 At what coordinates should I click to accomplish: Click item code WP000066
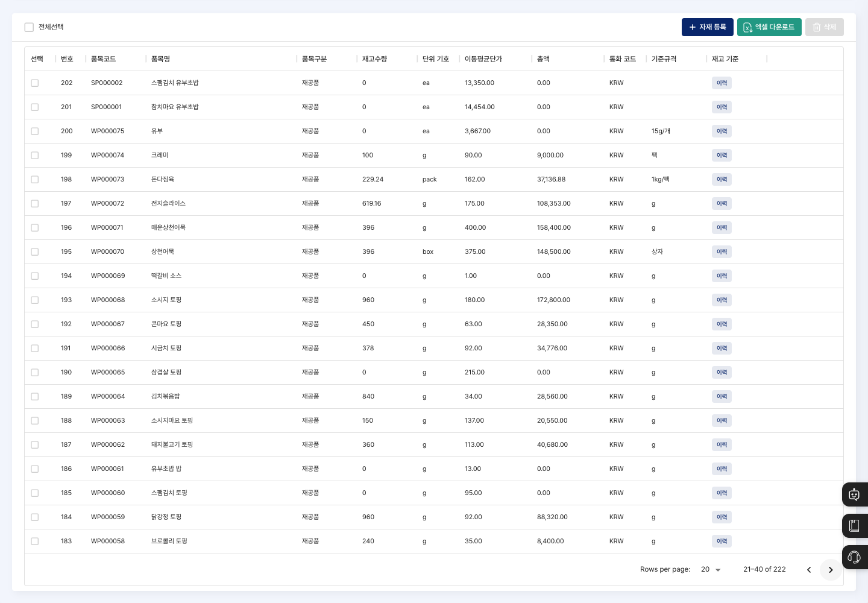(x=108, y=349)
